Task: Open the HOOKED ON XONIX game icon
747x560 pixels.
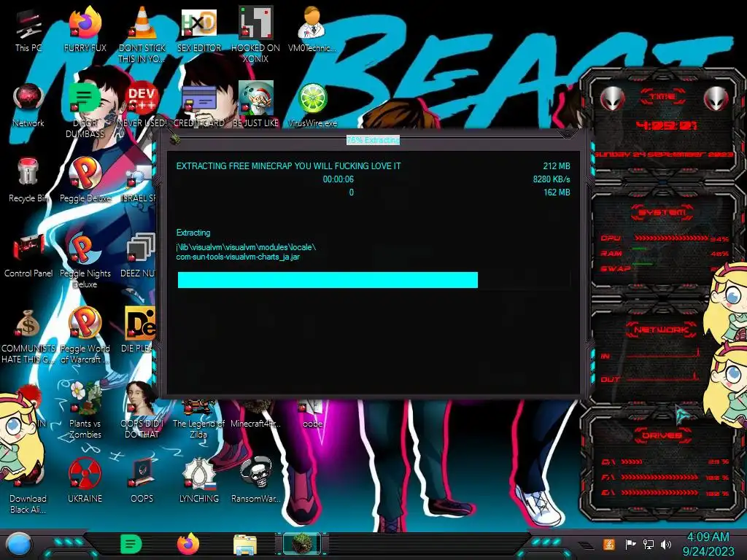Action: click(x=255, y=22)
